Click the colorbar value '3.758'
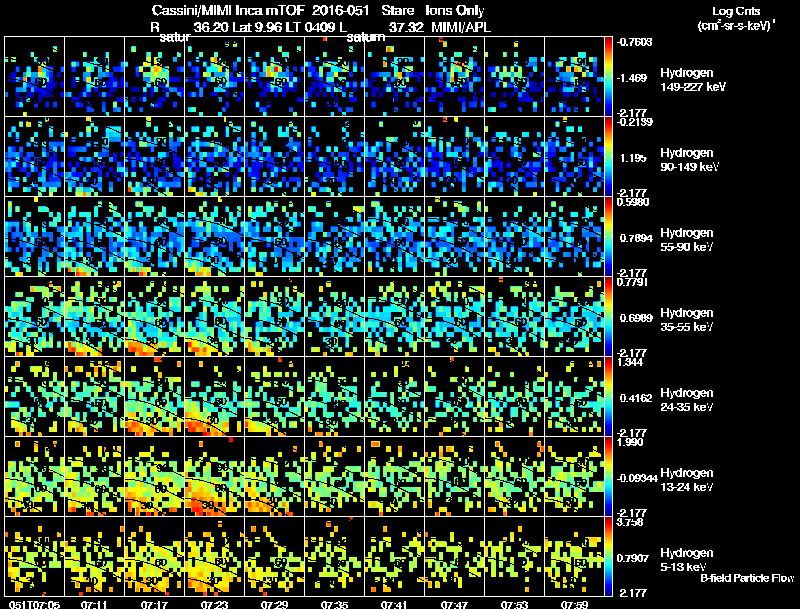 tap(631, 522)
